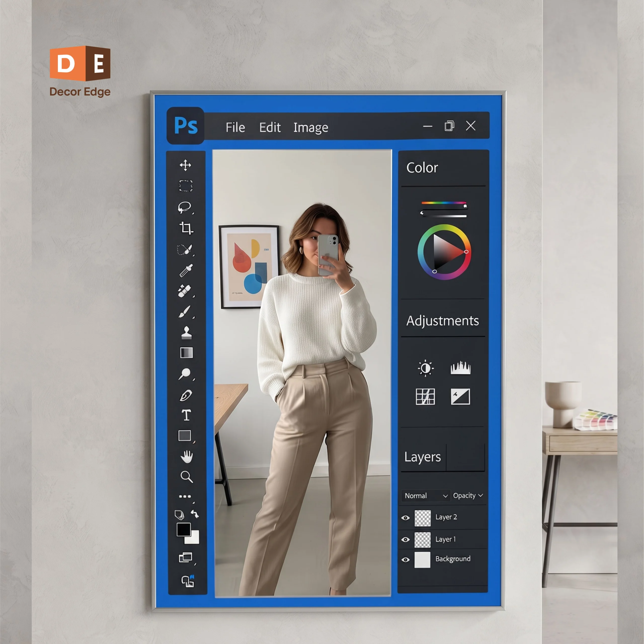Hide Layer 1 with eye icon
Screen dimensions: 644x644
[405, 539]
